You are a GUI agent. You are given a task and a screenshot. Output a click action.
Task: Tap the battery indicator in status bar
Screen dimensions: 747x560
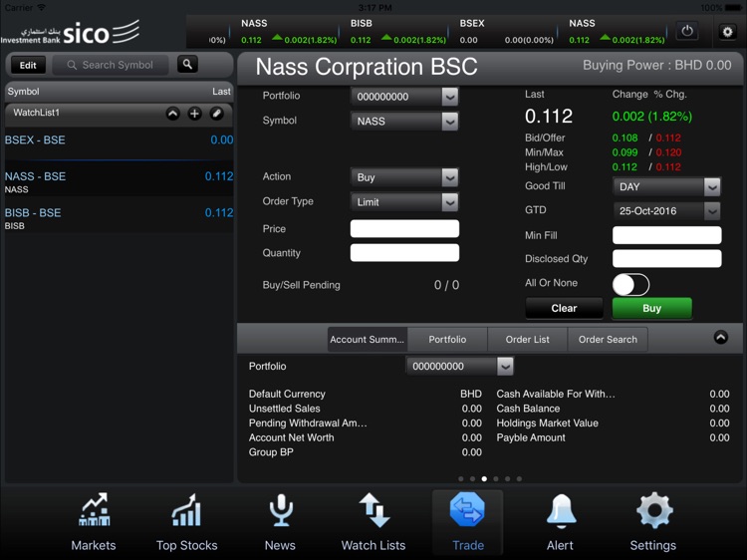[x=734, y=7]
